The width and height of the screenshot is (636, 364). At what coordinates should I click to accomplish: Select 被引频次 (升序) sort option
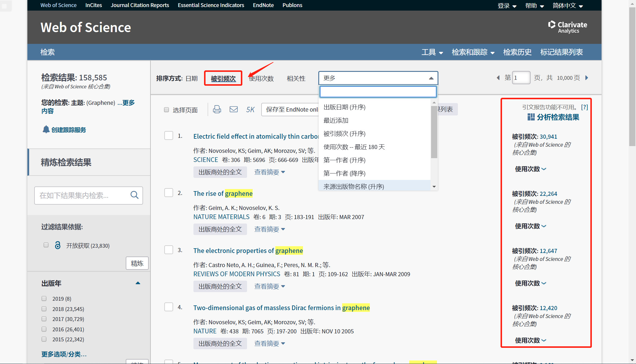click(344, 134)
